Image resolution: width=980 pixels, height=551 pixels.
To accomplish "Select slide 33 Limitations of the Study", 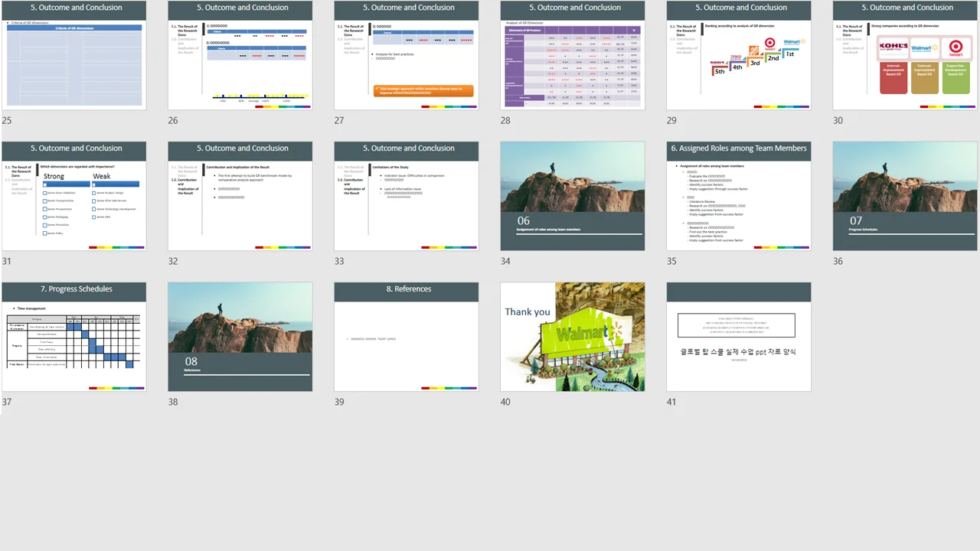I will pyautogui.click(x=407, y=196).
